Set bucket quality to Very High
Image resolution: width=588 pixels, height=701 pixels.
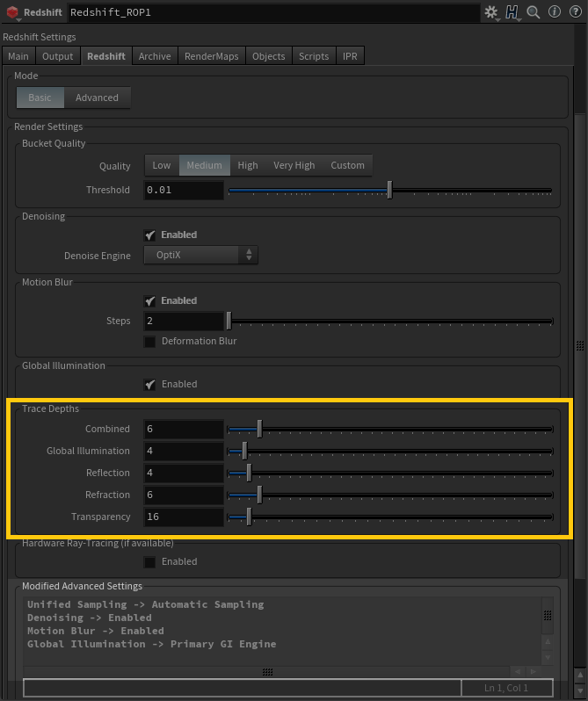tap(294, 165)
